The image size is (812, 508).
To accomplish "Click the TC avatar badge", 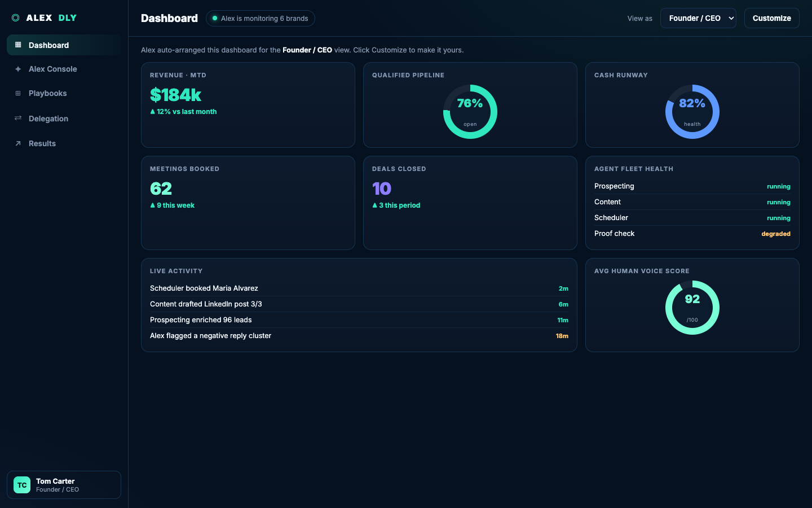I will click(22, 485).
